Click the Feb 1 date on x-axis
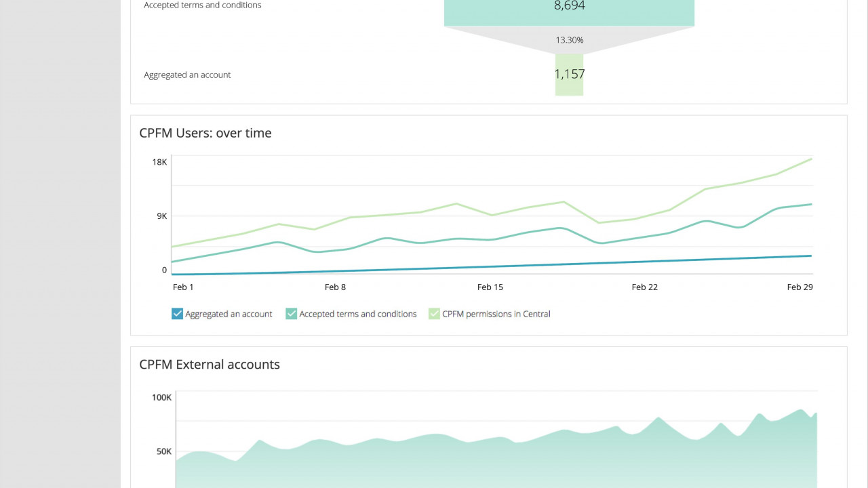868x488 pixels. [183, 287]
